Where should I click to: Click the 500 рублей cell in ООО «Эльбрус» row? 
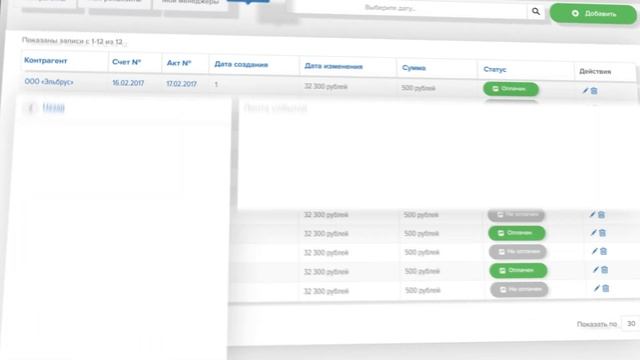tap(418, 88)
